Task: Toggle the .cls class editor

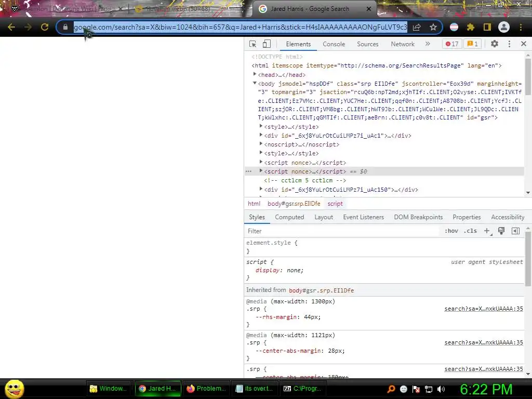Action: tap(470, 231)
